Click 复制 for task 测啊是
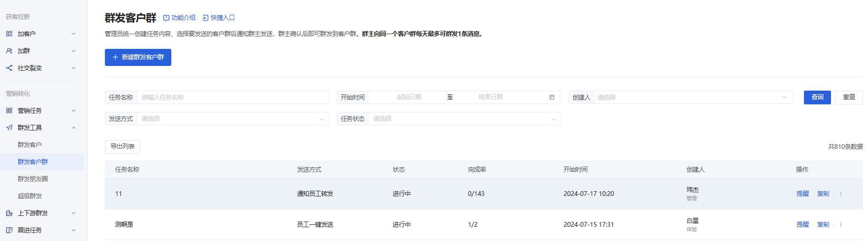The image size is (868, 241). point(823,224)
